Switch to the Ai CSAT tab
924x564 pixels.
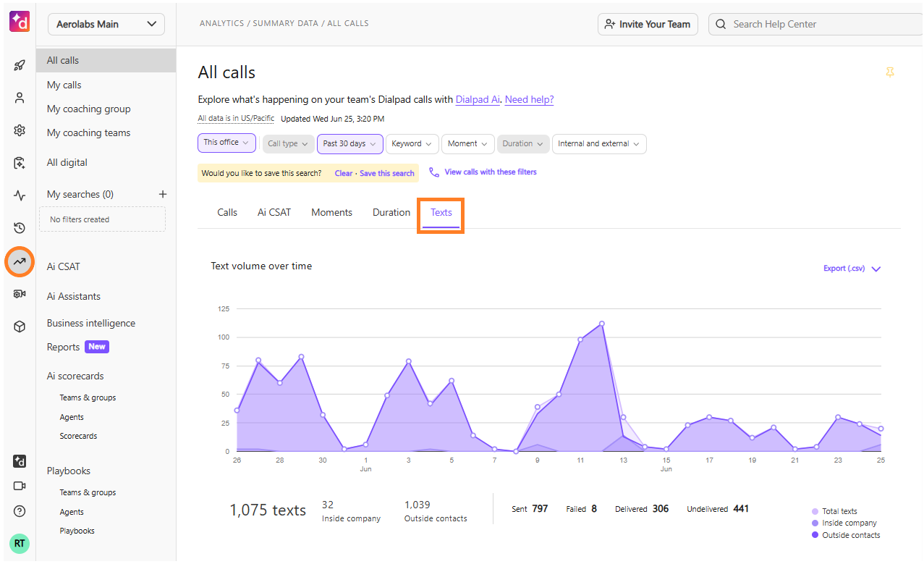274,212
